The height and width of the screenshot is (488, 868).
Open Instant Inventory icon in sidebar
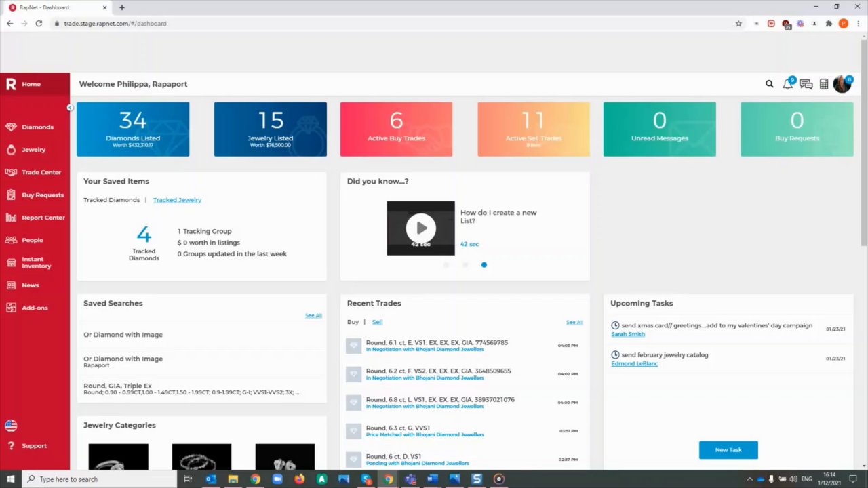point(11,262)
